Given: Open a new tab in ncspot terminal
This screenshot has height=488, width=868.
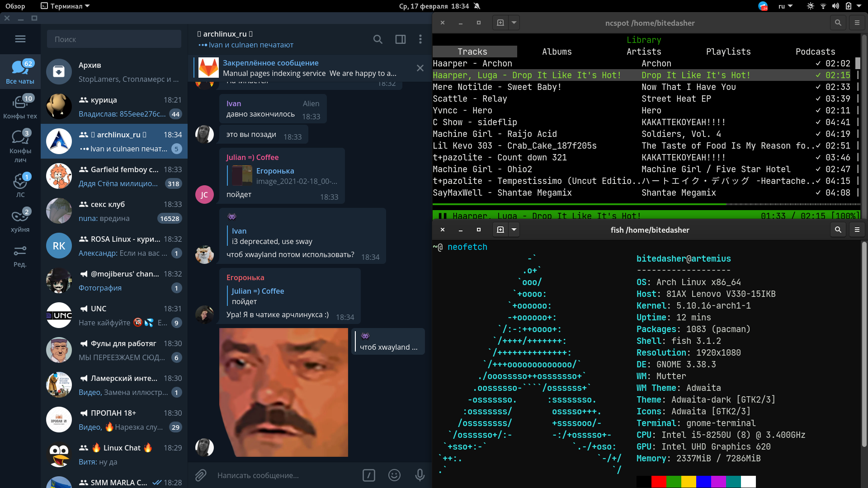Looking at the screenshot, I should click(500, 23).
